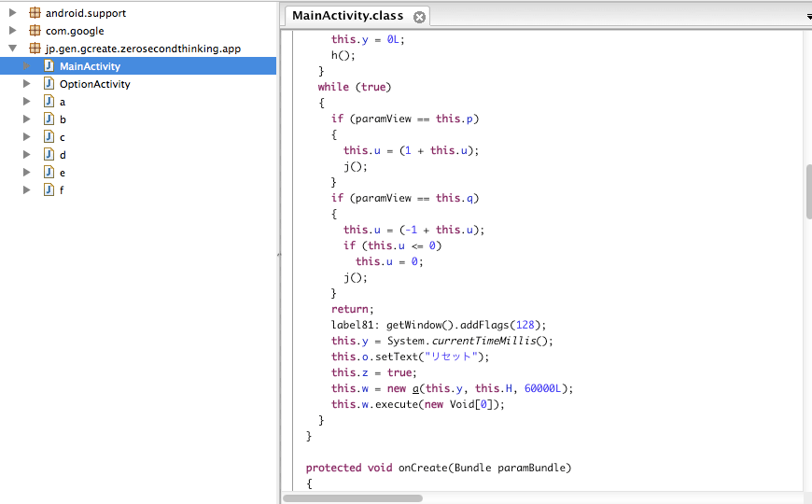Screen dimensions: 812x504
Task: Collapse the jp.gen.gcreate.zerosecondthinking.app package
Action: click(12, 49)
